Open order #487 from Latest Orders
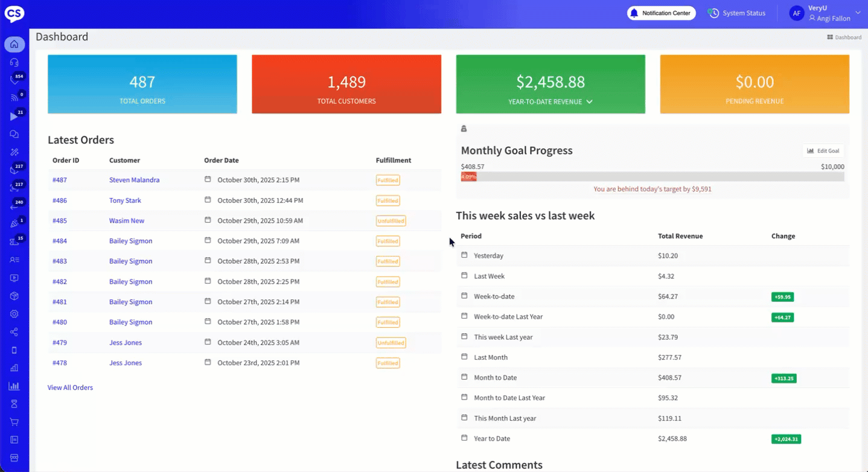The height and width of the screenshot is (472, 868). tap(59, 180)
